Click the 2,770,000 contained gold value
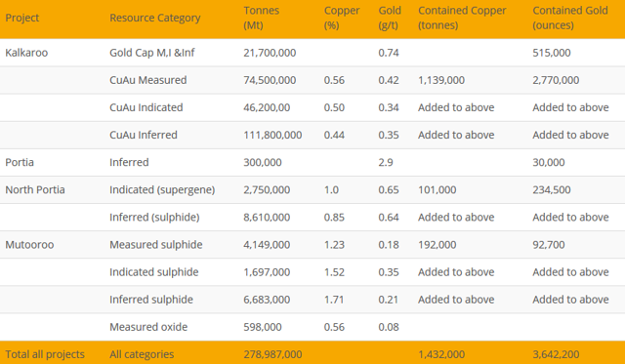 (x=556, y=80)
